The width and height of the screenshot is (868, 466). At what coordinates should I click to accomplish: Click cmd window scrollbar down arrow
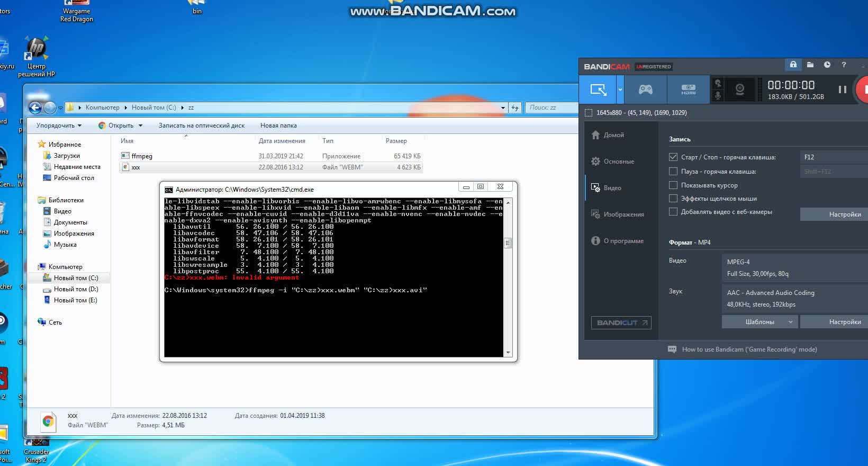[x=508, y=353]
